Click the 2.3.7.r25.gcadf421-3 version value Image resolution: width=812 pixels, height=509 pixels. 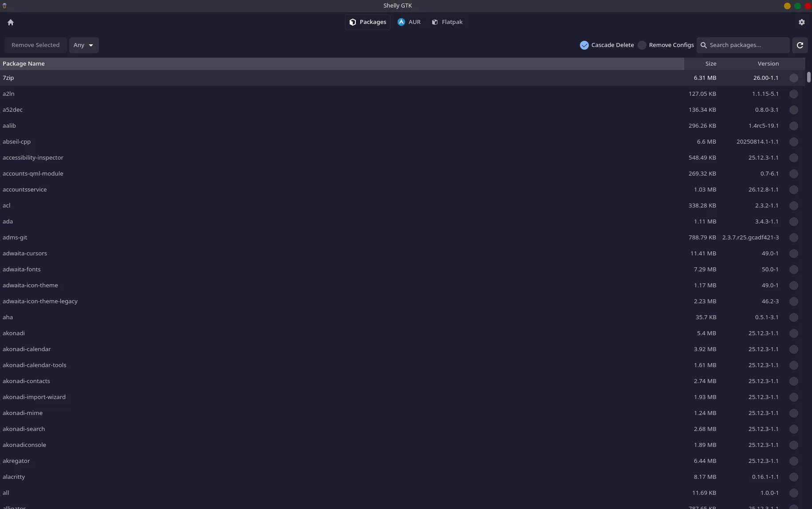click(750, 237)
